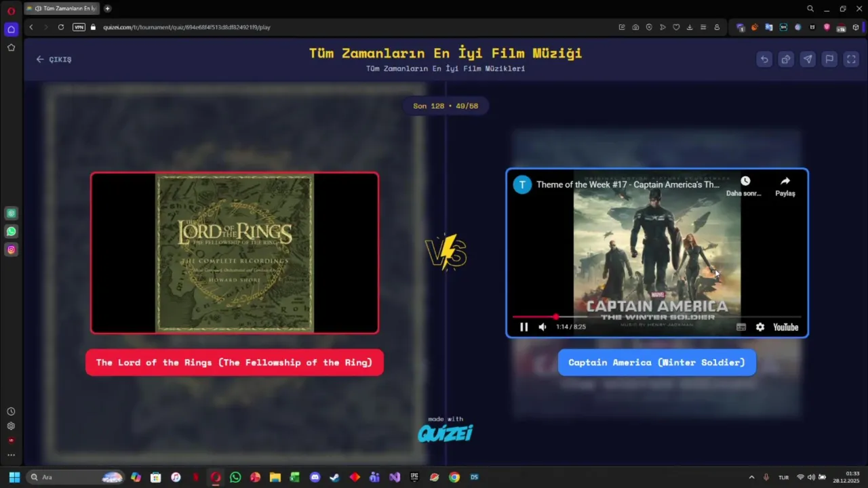868x488 pixels.
Task: Open WhatsApp in Opera sidebar
Action: 11,232
